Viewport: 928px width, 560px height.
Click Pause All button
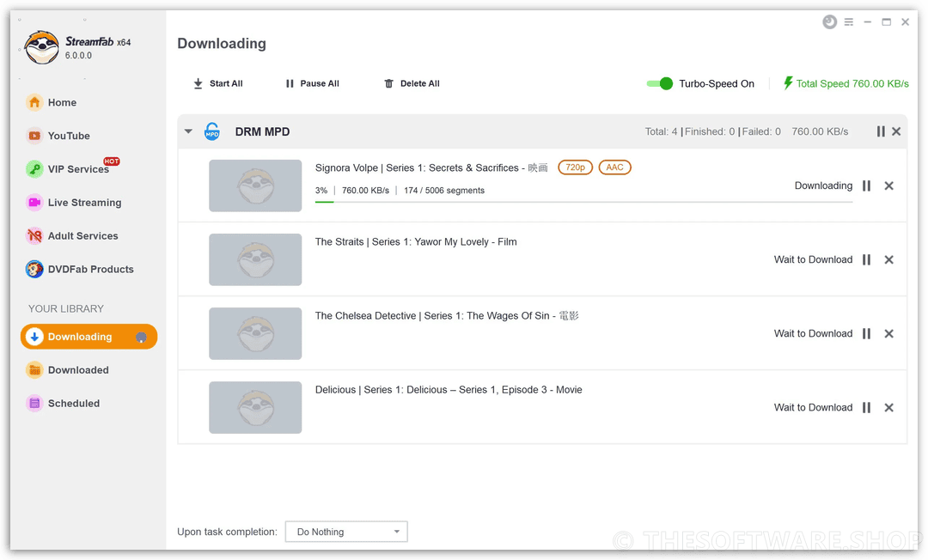coord(312,83)
